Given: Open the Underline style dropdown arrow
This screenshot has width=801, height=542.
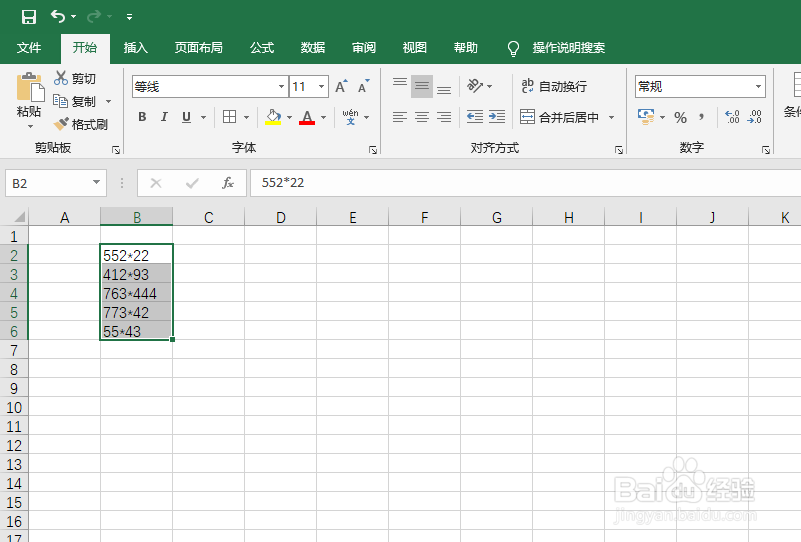Looking at the screenshot, I should click(x=203, y=117).
